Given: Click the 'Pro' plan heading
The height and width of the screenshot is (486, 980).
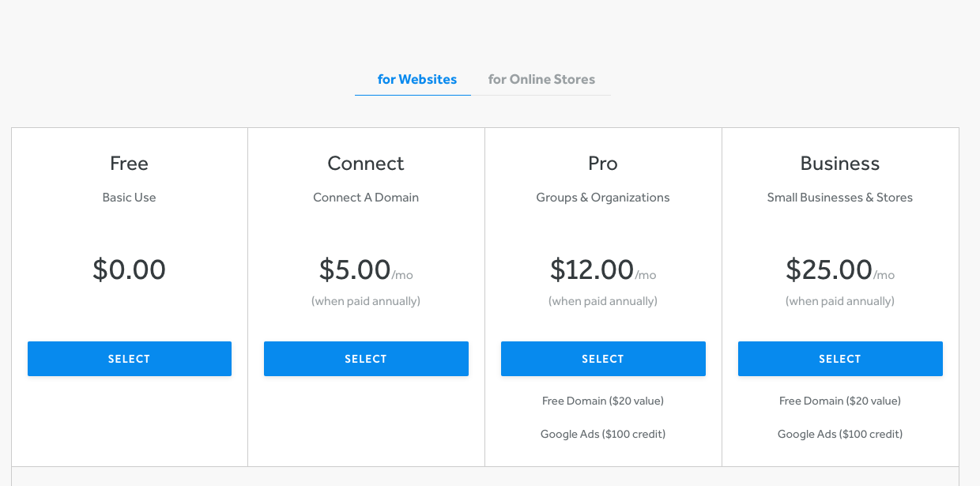Looking at the screenshot, I should click(603, 164).
